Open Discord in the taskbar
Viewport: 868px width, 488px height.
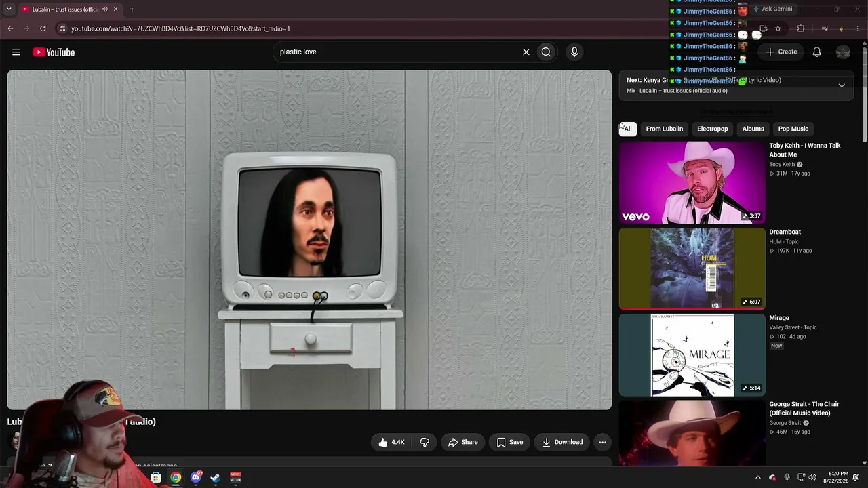(196, 478)
